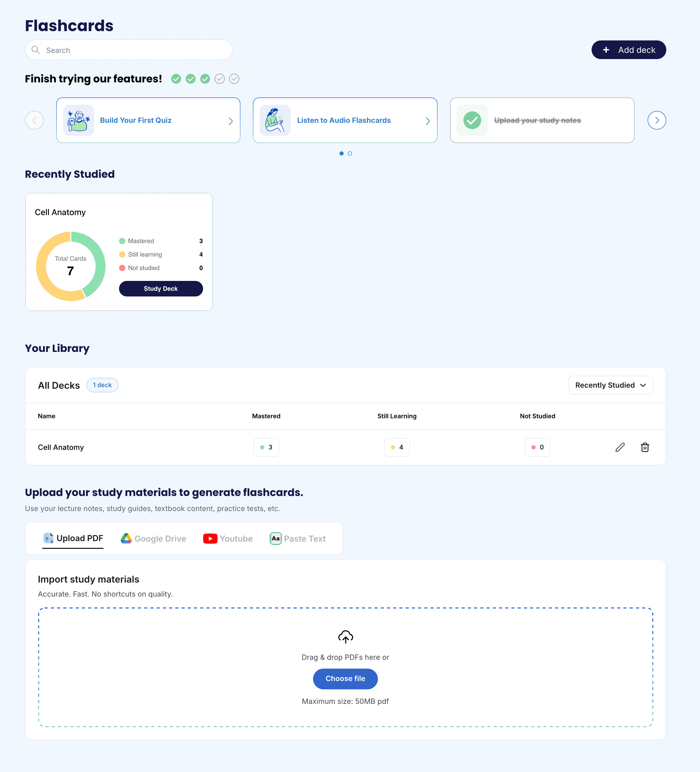Click the cloud upload icon in drop zone

point(345,637)
